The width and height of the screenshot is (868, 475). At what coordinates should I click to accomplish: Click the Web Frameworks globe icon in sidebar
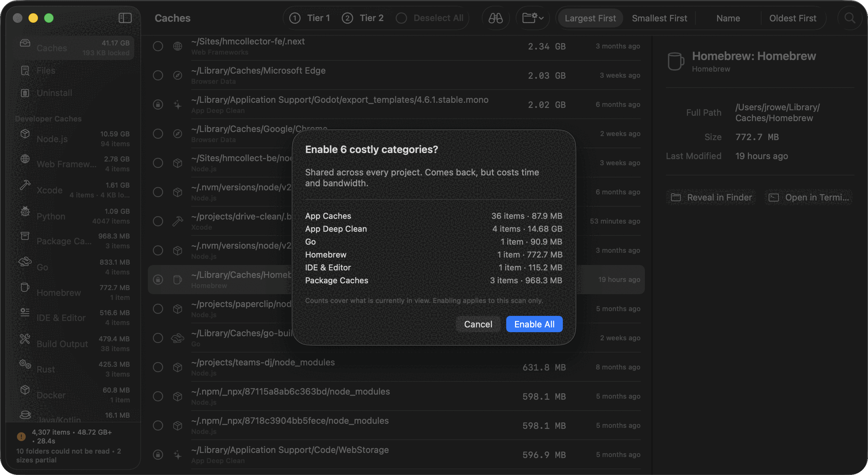25,159
